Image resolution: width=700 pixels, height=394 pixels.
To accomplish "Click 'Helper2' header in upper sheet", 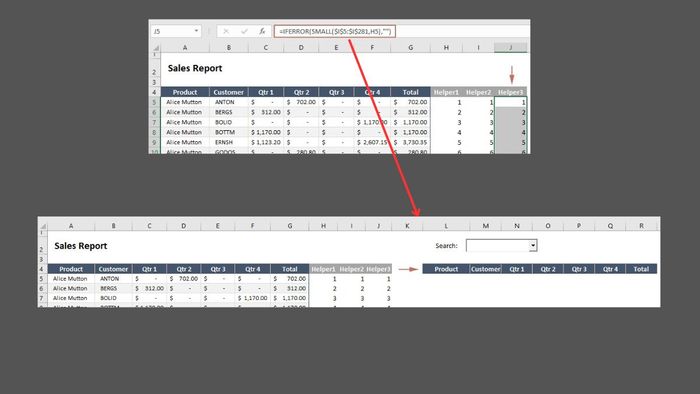I will [479, 92].
